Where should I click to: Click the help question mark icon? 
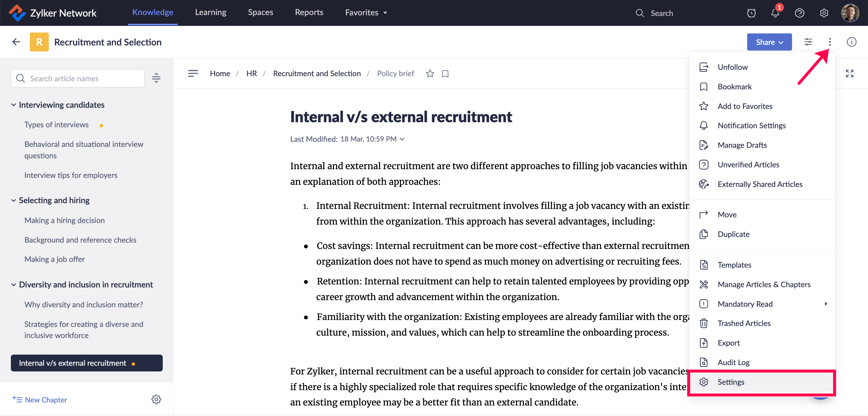tap(799, 13)
